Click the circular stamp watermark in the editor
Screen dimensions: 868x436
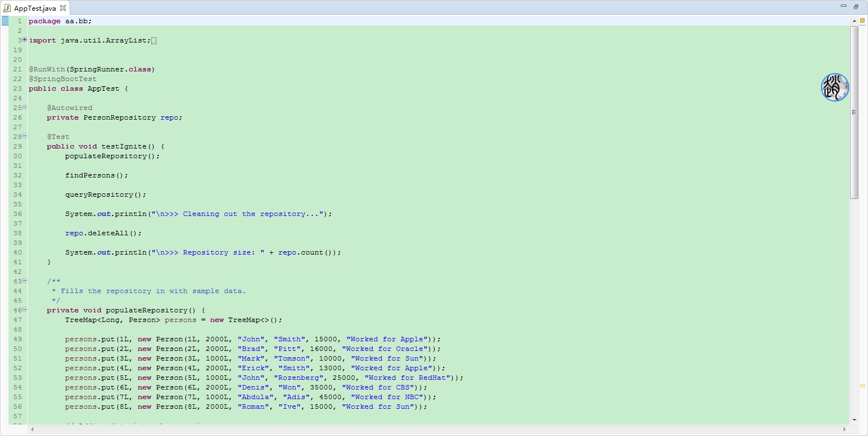click(x=835, y=87)
